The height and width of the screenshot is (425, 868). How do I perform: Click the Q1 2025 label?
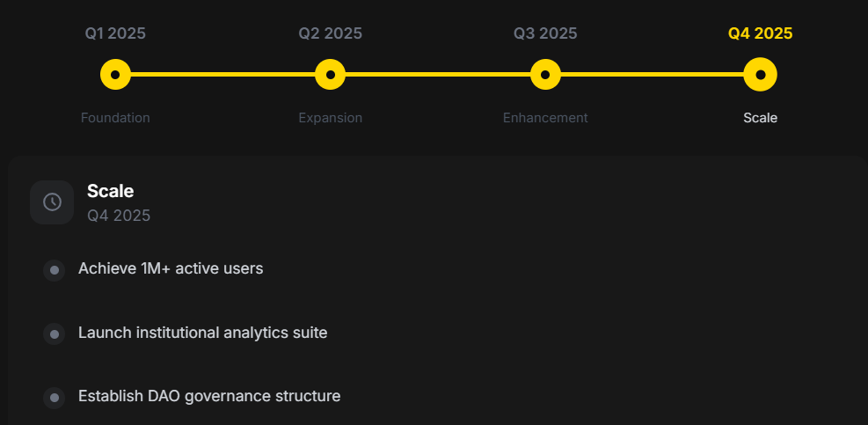coord(115,33)
